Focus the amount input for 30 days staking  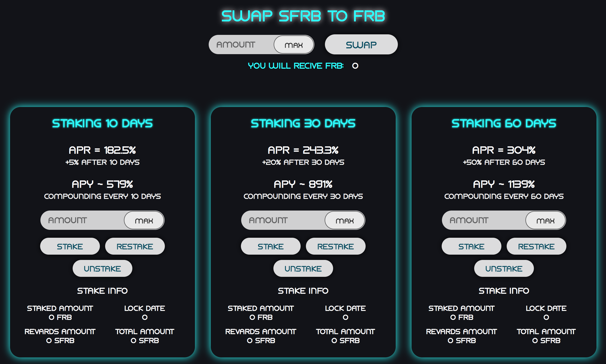pyautogui.click(x=283, y=220)
